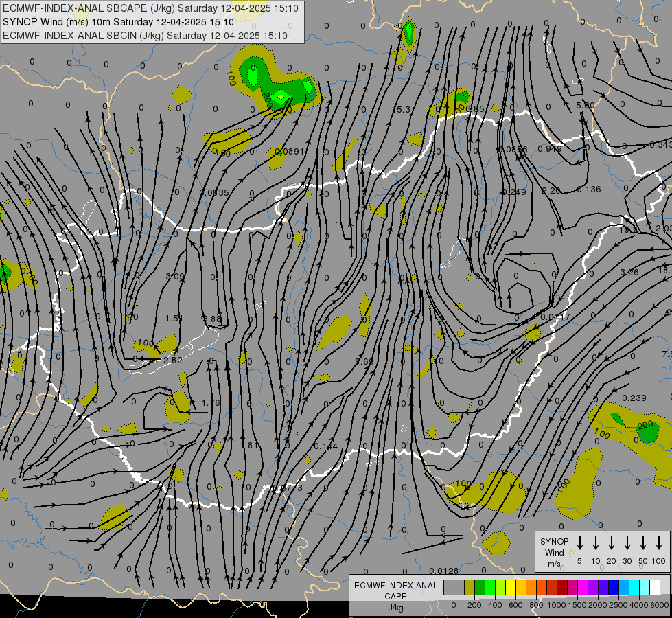Click the wind arrow above the 20 label

pos(612,543)
